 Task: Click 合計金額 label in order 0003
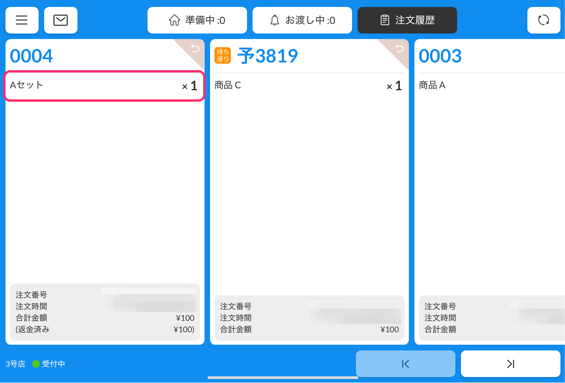(440, 329)
